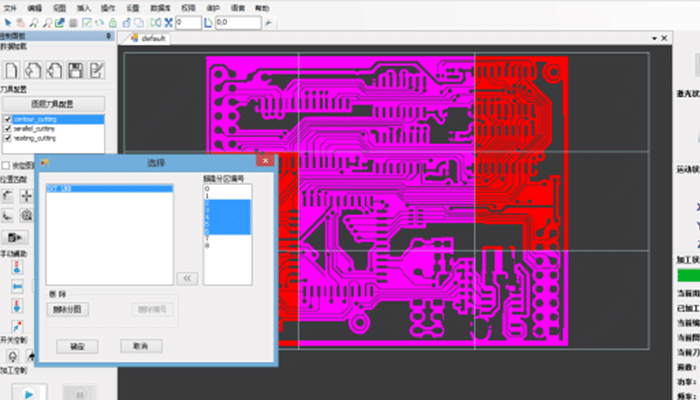Click the 确定 (OK) button in dialog
Viewport: 700px width, 400px height.
78,345
